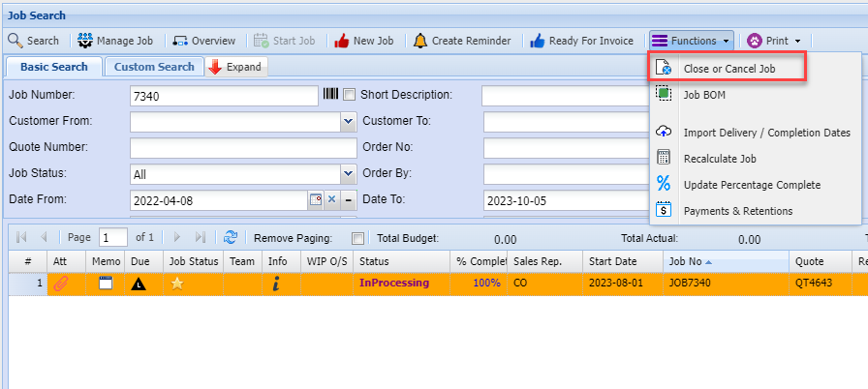The width and height of the screenshot is (868, 389).
Task: Click the Start Date column header
Action: 623,261
